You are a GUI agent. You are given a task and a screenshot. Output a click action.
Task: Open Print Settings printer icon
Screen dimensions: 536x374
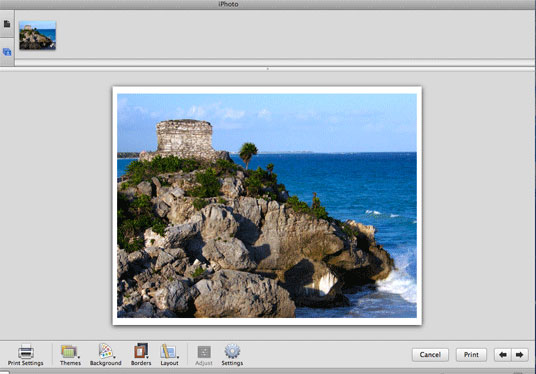pyautogui.click(x=26, y=351)
